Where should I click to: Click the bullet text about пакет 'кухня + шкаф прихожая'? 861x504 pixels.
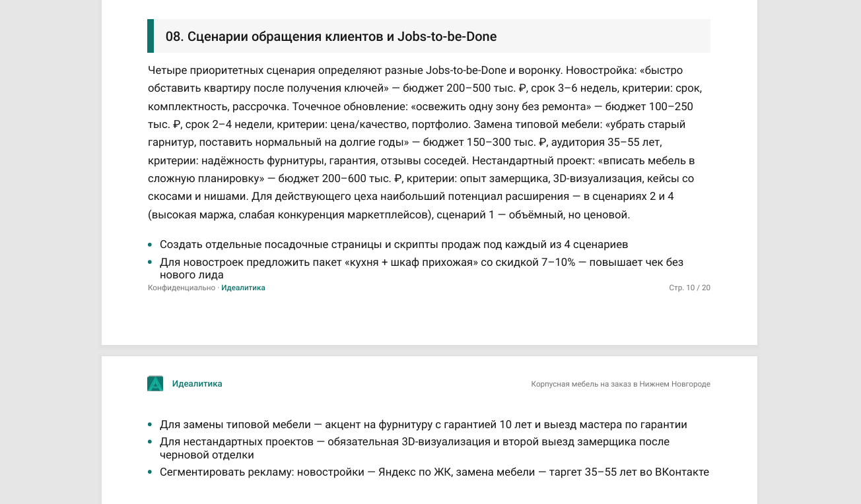point(421,268)
